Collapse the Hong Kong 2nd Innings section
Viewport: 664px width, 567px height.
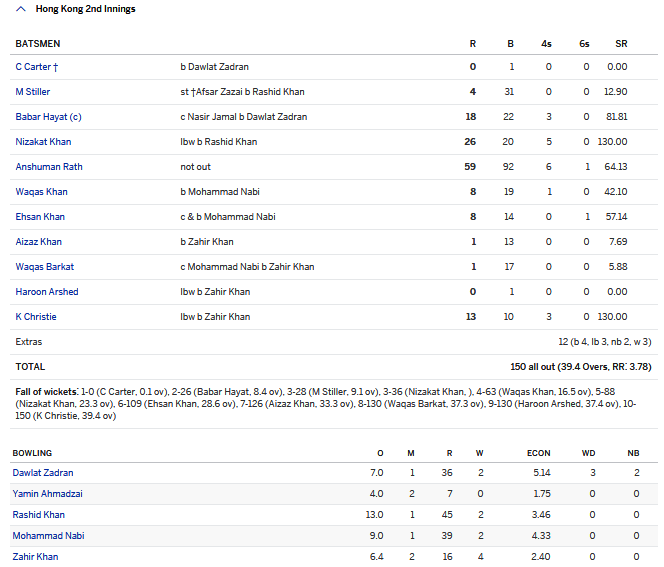point(20,9)
